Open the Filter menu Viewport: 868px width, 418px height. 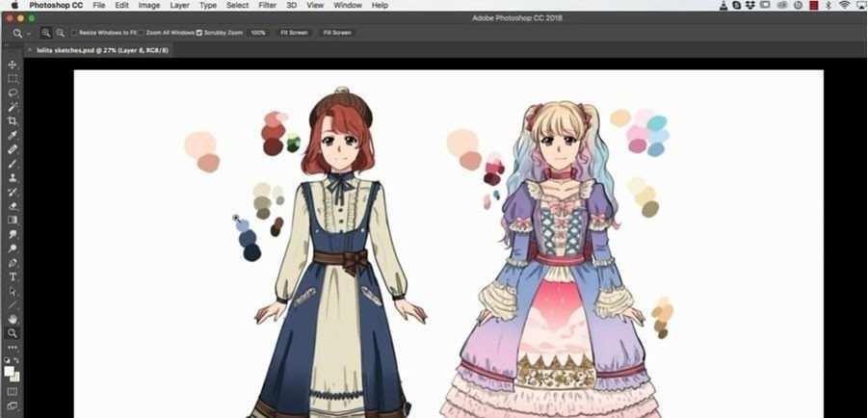(x=267, y=6)
